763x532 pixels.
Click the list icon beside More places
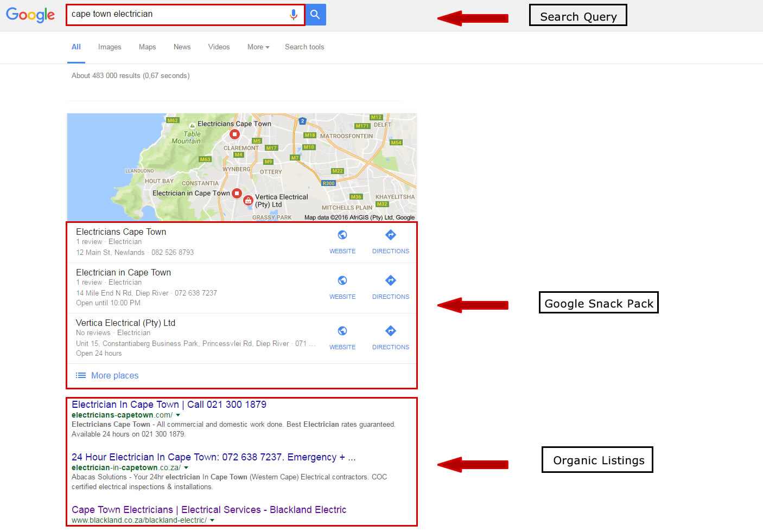(80, 375)
